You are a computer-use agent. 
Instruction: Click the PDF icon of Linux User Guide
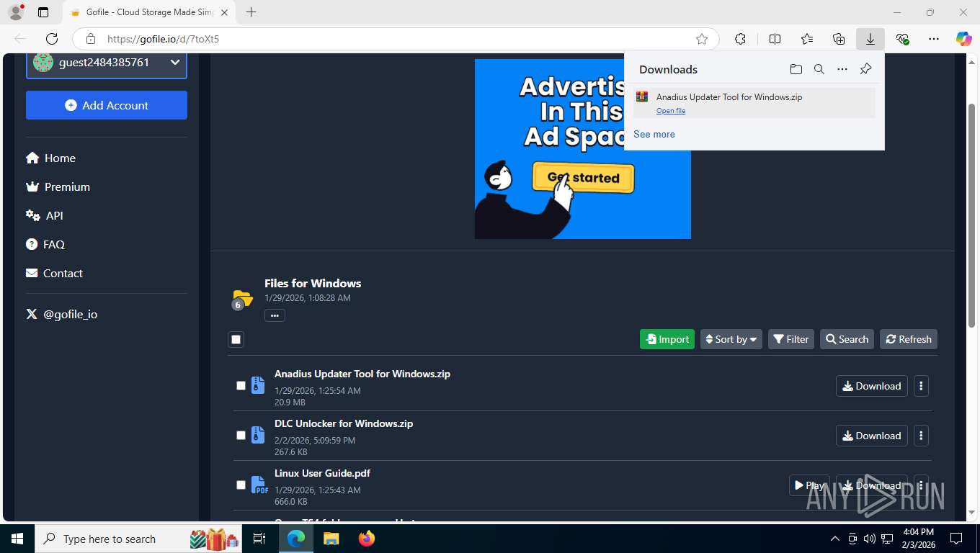point(259,485)
